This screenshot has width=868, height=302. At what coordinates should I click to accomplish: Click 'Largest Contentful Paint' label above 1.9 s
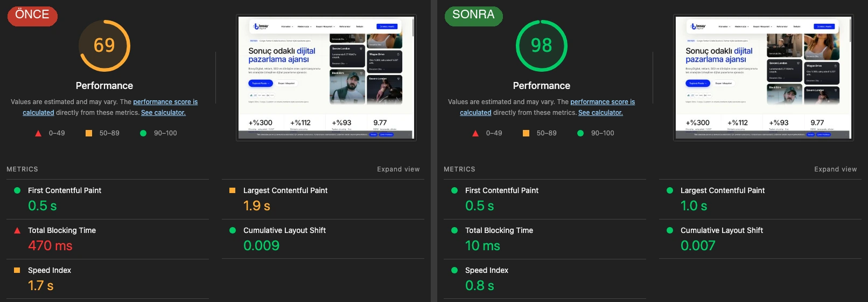[285, 190]
